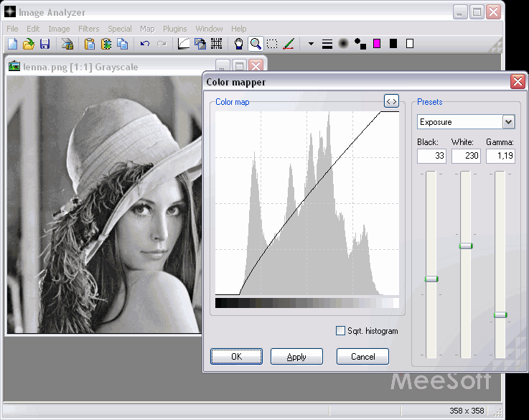529x420 pixels.
Task: Open the Window menu
Action: [x=209, y=29]
